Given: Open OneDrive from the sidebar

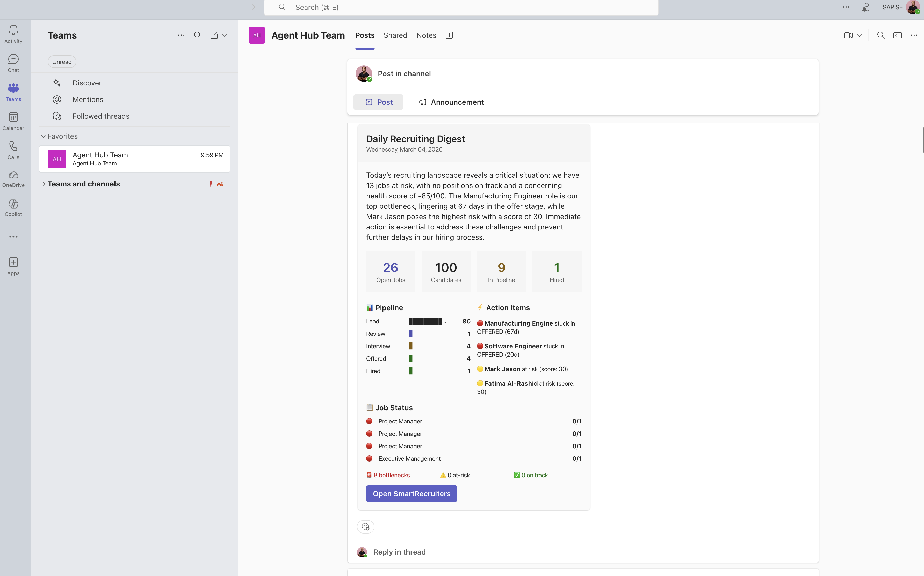Looking at the screenshot, I should [x=13, y=179].
